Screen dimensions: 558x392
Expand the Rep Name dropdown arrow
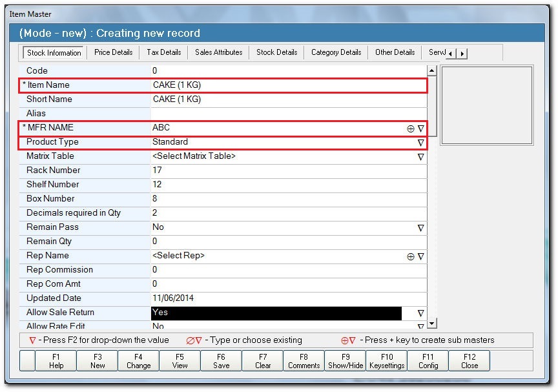pyautogui.click(x=420, y=256)
